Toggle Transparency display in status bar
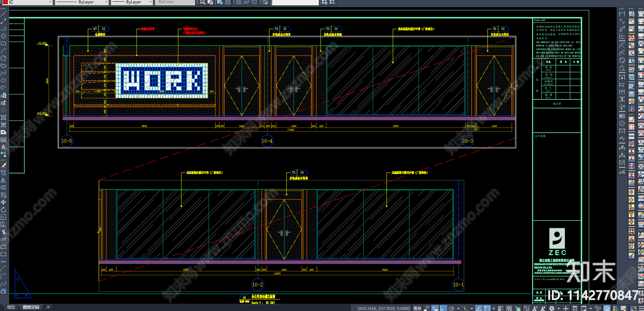The image size is (644, 311). (x=509, y=308)
